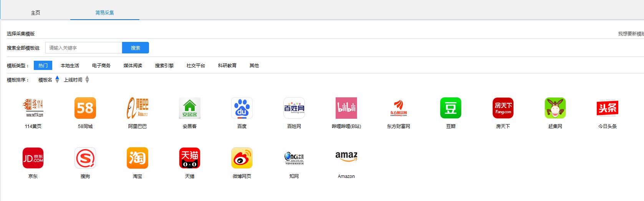This screenshot has width=644, height=201.
Task: Click the Amazon template name label
Action: [x=346, y=176]
